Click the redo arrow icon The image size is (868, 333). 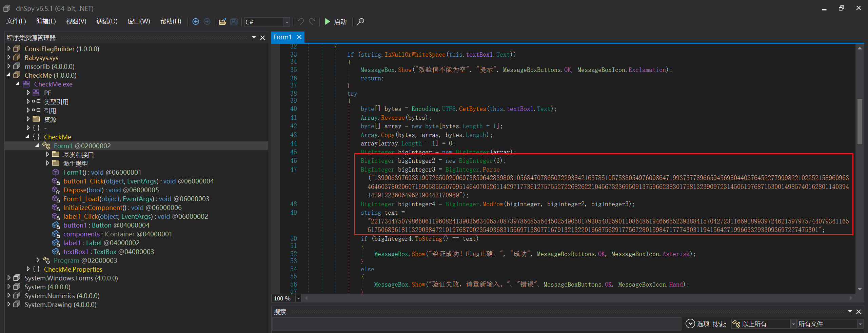(x=312, y=22)
